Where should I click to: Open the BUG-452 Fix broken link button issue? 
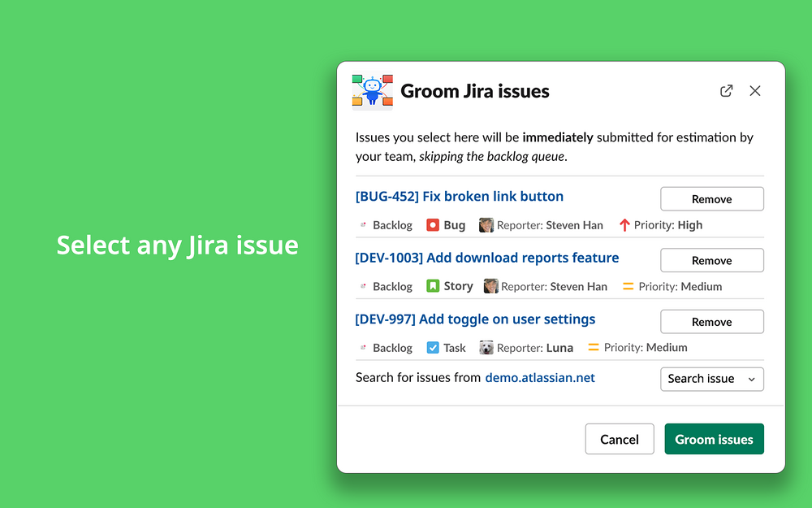click(x=460, y=197)
